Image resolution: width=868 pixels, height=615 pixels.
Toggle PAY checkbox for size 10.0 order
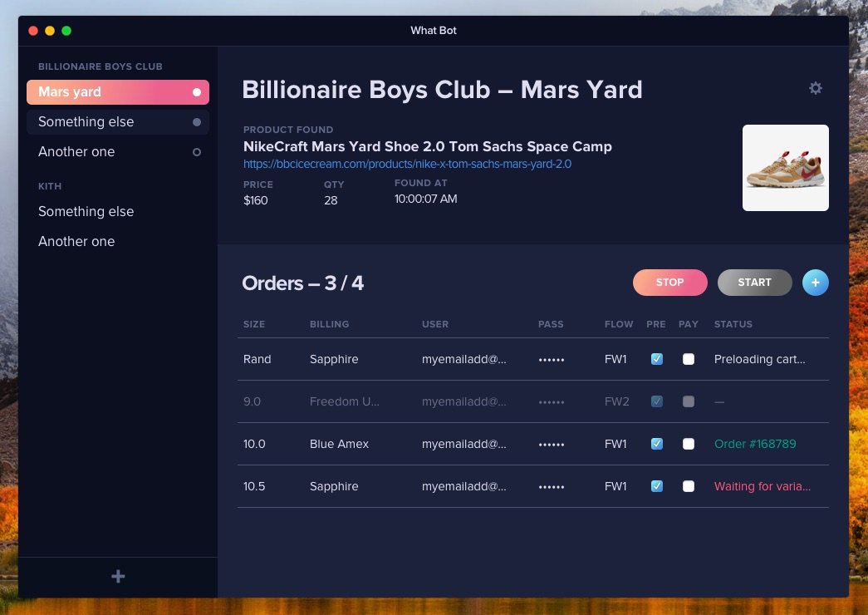point(688,444)
